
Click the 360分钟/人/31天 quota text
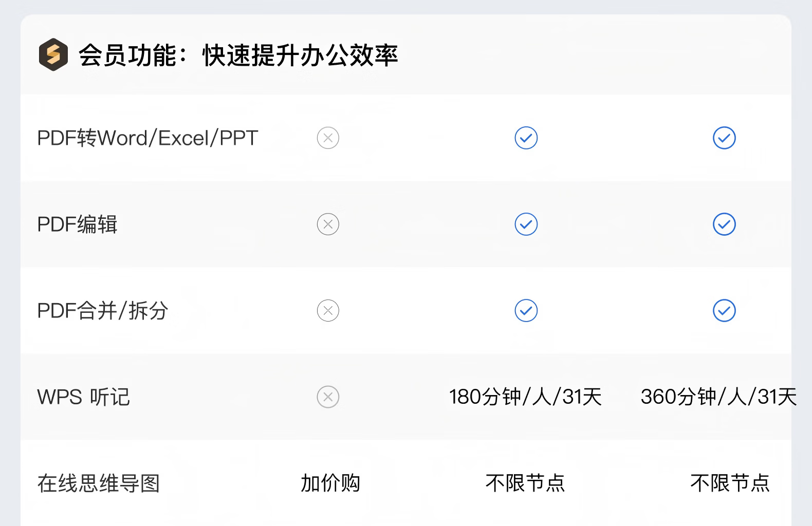(x=718, y=397)
